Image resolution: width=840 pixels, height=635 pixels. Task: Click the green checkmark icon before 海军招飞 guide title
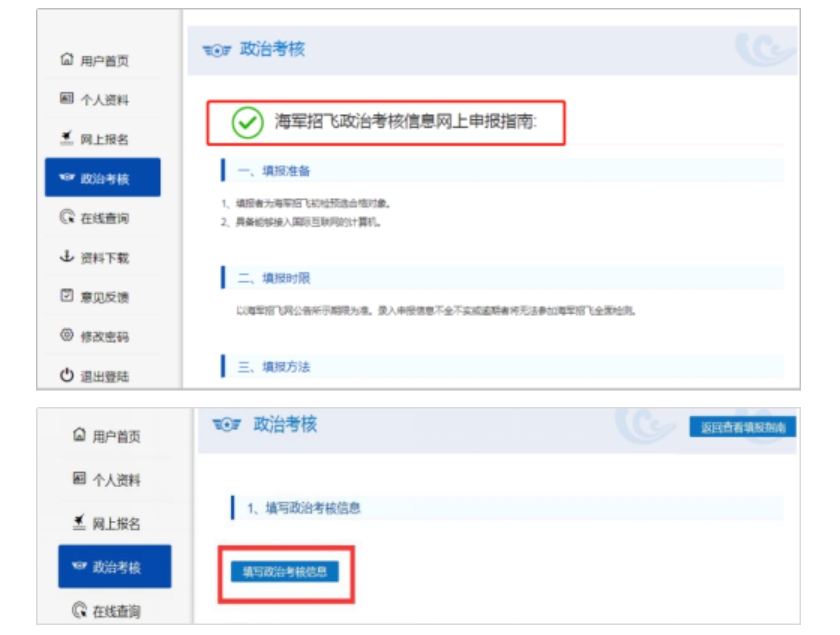pyautogui.click(x=247, y=123)
